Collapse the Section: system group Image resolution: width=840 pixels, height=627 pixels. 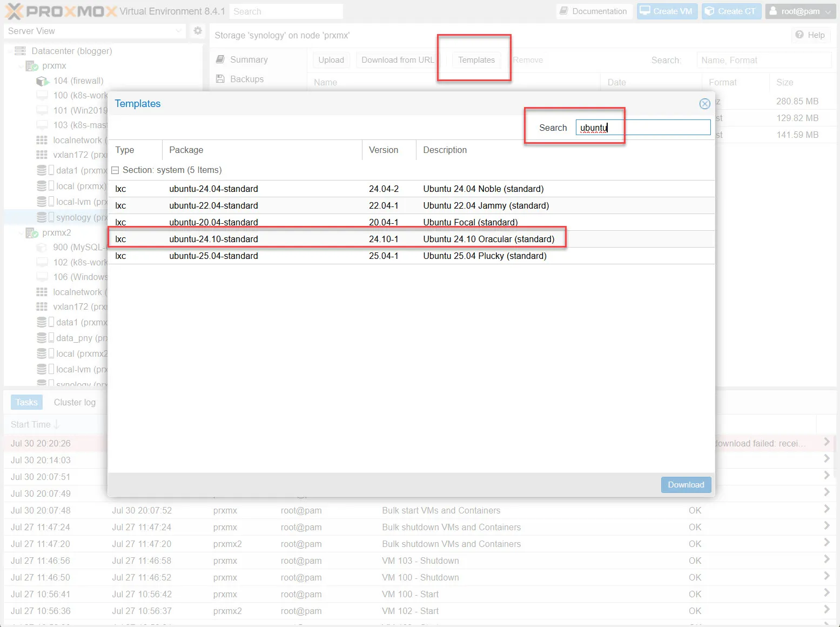click(x=115, y=170)
